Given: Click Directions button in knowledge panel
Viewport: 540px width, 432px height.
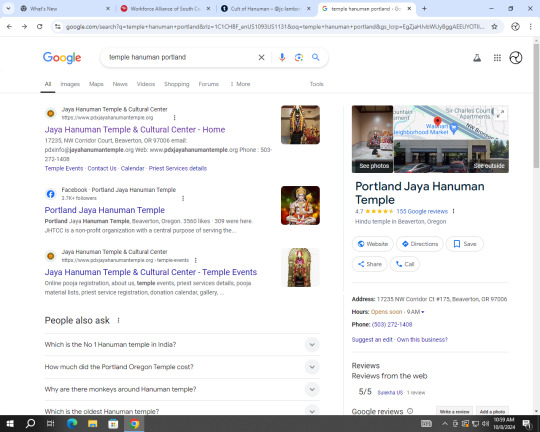Looking at the screenshot, I should (x=420, y=244).
